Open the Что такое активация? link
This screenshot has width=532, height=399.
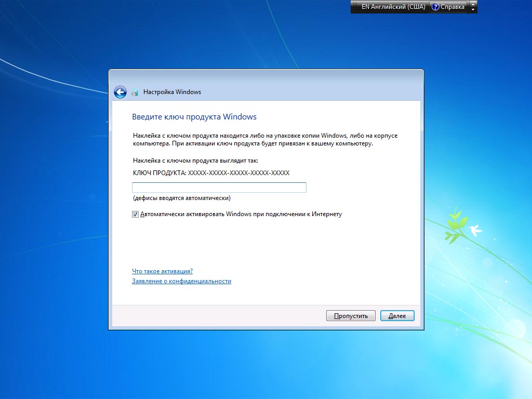pyautogui.click(x=162, y=271)
